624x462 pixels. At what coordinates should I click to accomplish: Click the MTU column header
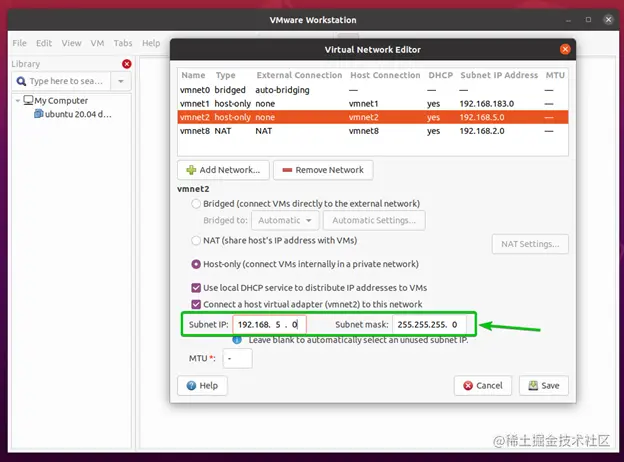(x=555, y=75)
